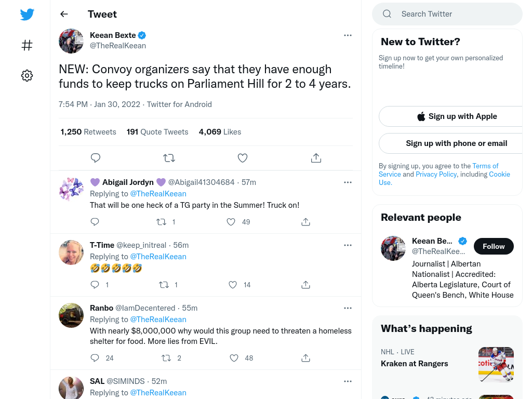Share the main tweet via share icon
The image size is (532, 399).
click(x=316, y=158)
